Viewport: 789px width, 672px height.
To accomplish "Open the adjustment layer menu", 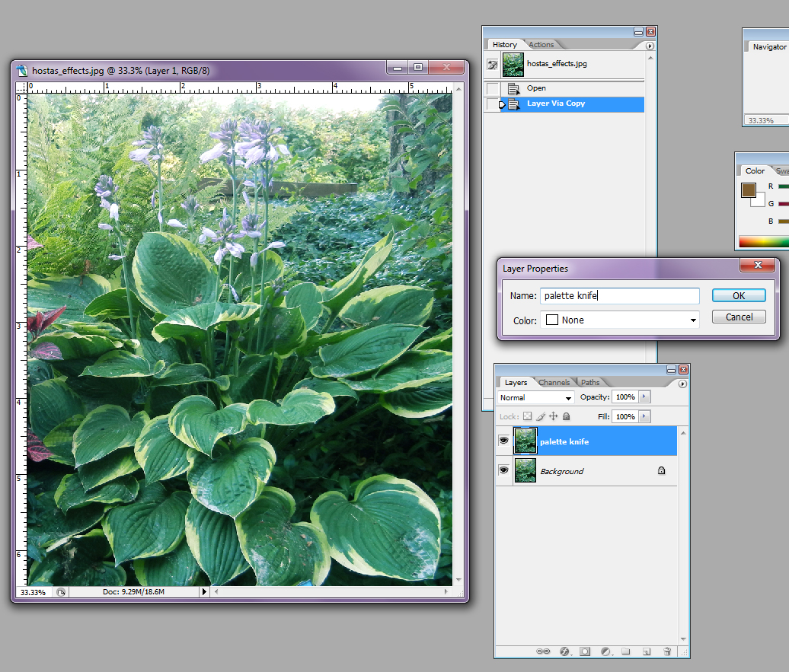I will coord(606,651).
